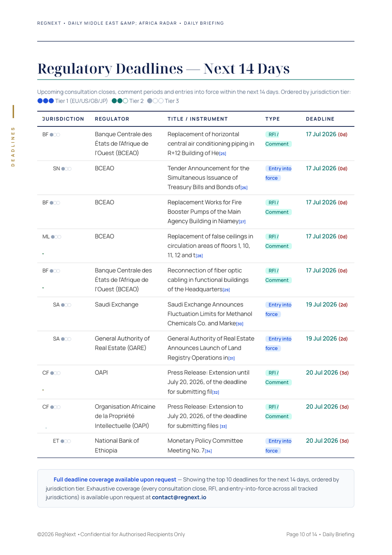392x555 pixels.
Task: Click the tier dots beside SN
Action: tap(66, 169)
